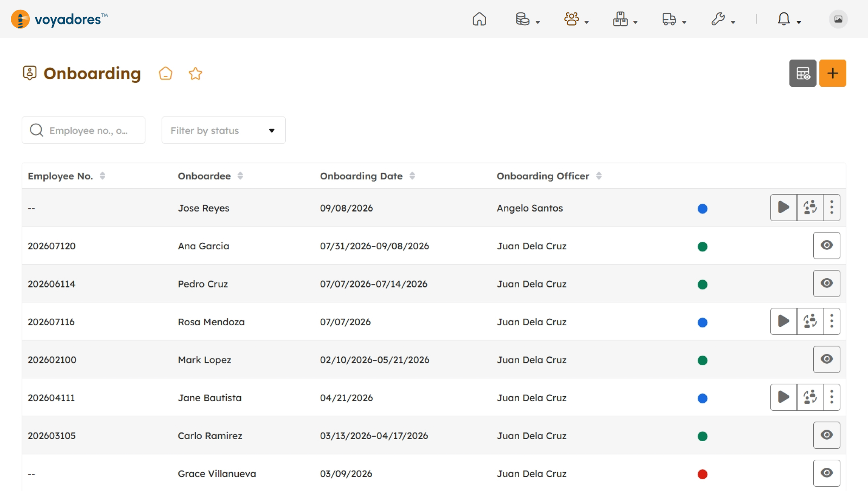Click the Angelo Santos officer name
The image size is (868, 491).
(x=530, y=208)
